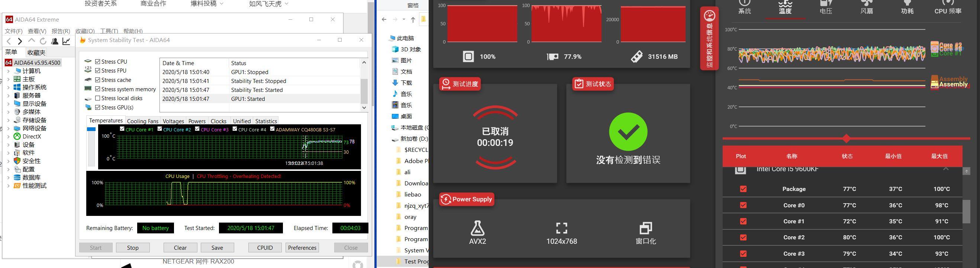Viewport: 980px width, 268px height.
Task: Click the sensor table scrollbar thumb
Action: 966,212
